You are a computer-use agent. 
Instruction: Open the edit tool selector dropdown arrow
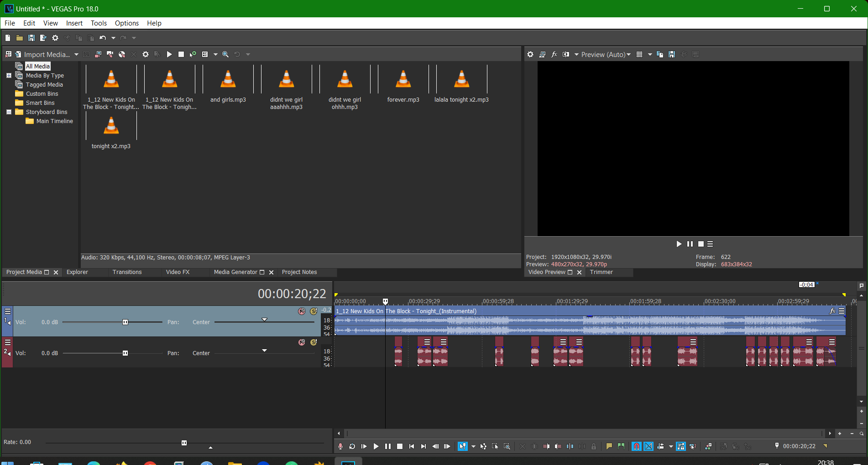point(473,446)
